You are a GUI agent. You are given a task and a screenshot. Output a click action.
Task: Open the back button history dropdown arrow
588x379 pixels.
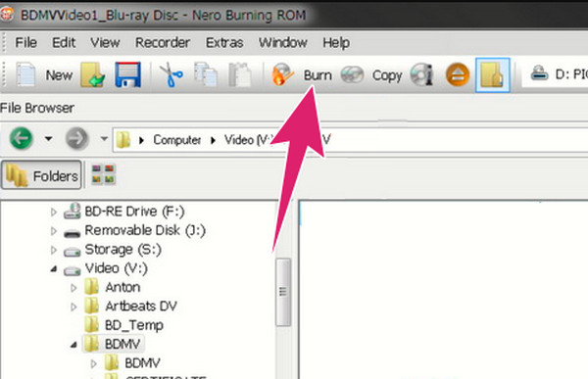48,139
